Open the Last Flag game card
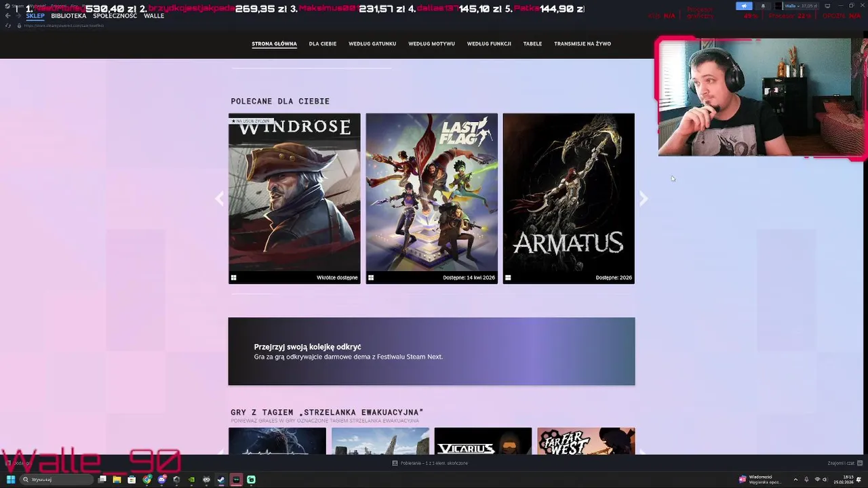 pos(431,199)
